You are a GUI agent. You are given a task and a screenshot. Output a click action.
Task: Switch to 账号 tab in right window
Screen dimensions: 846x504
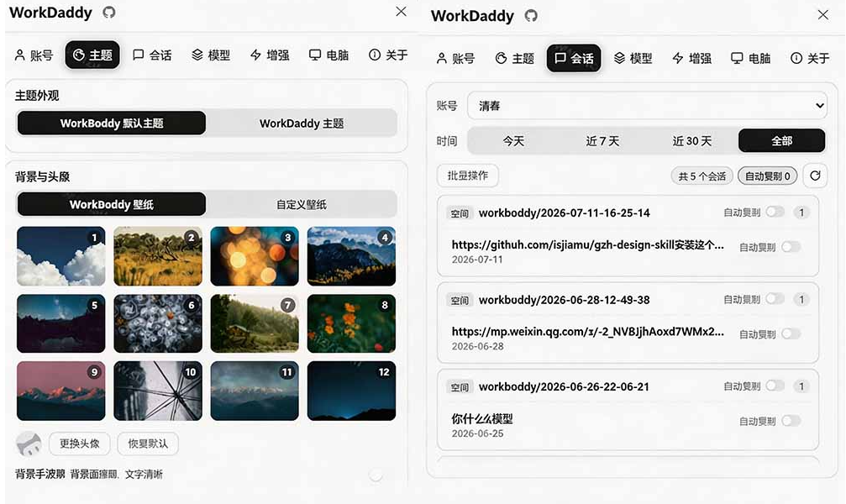point(455,58)
